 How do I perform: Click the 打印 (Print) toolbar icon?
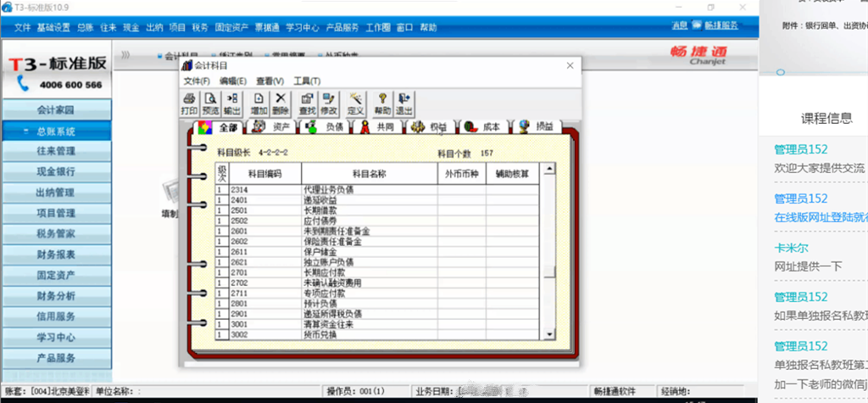pyautogui.click(x=189, y=104)
